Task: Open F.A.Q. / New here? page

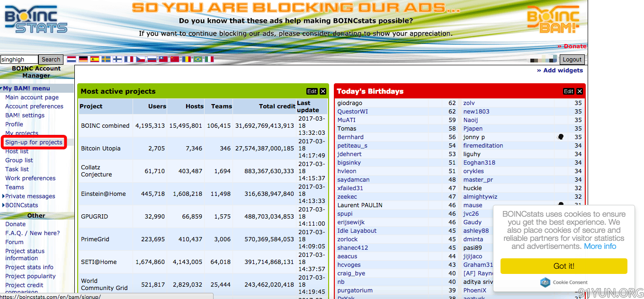Action: pyautogui.click(x=33, y=233)
